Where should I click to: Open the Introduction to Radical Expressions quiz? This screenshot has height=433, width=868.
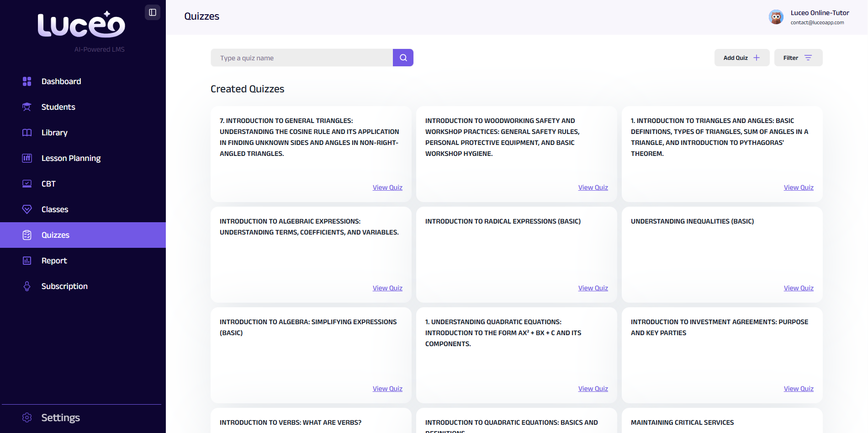coord(593,288)
